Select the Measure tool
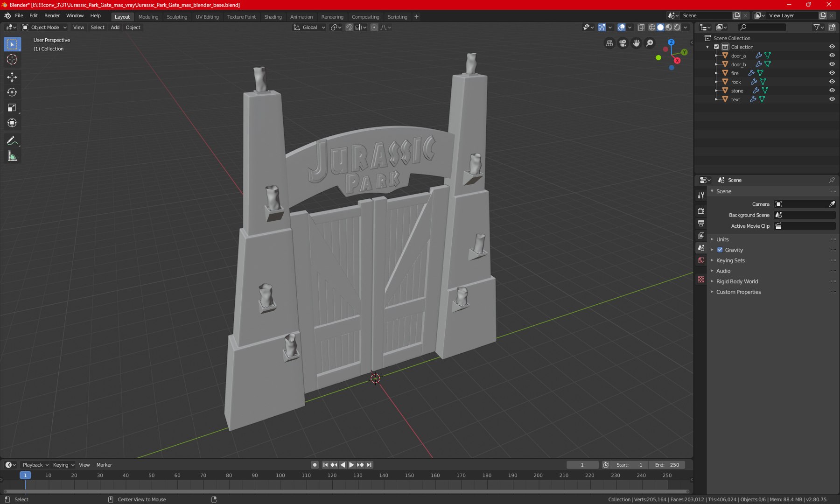 click(x=12, y=156)
